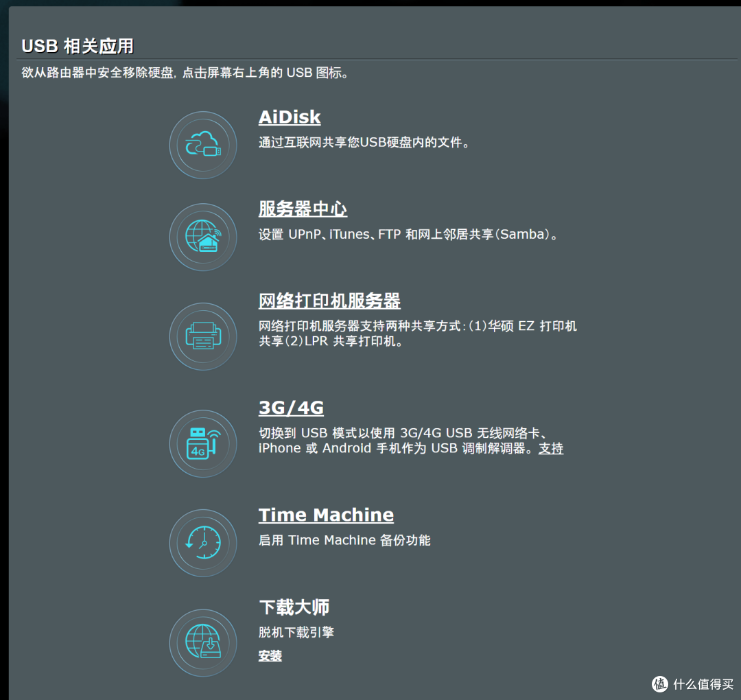Viewport: 741px width, 700px height.
Task: Open the network printer server printer icon
Action: click(203, 336)
